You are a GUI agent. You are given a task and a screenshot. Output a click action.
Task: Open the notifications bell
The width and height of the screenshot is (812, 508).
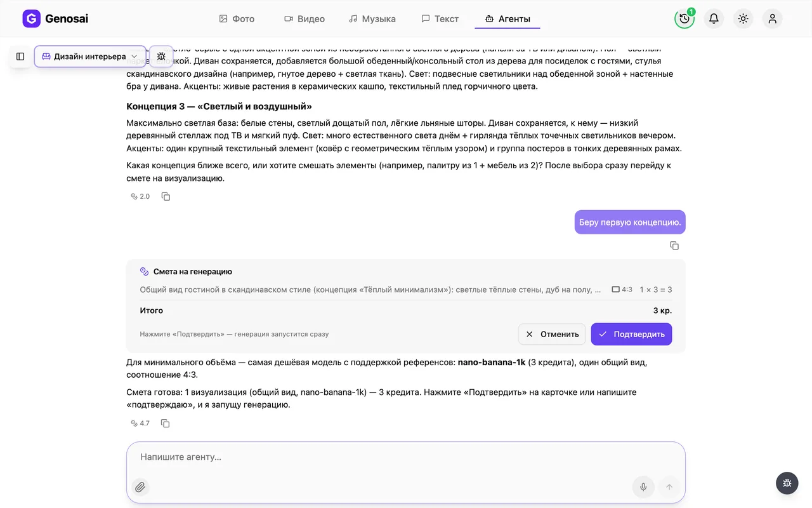click(714, 18)
